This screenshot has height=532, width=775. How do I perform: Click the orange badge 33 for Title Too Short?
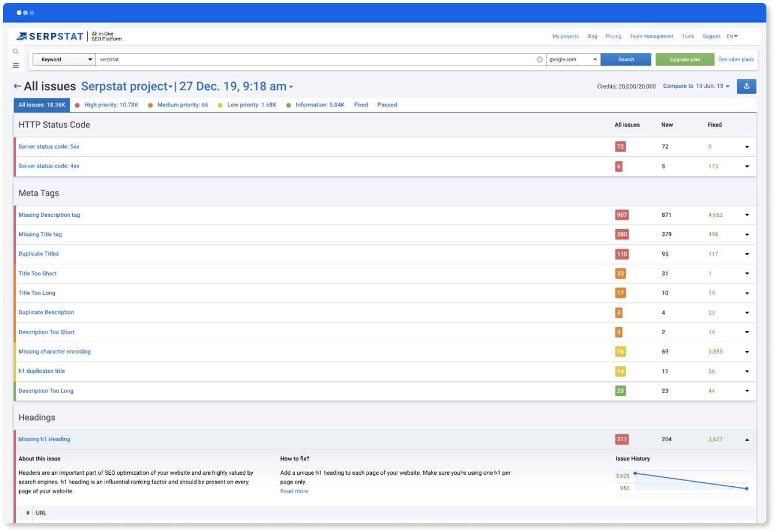coord(621,274)
